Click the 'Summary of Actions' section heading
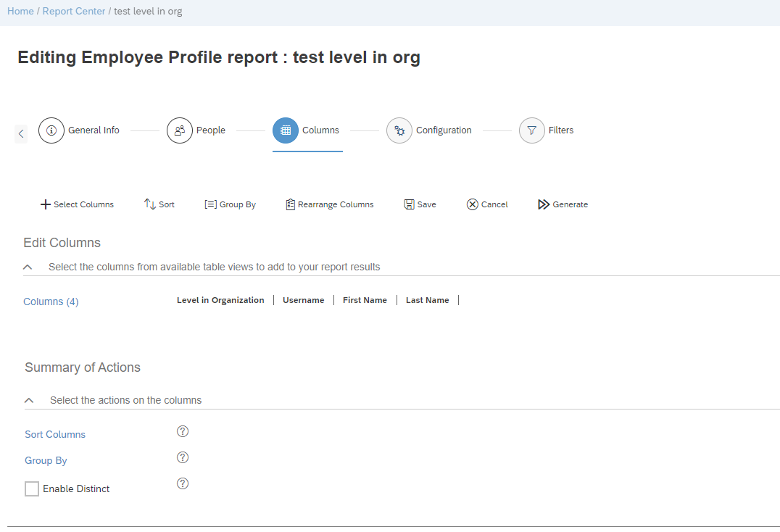 point(83,367)
